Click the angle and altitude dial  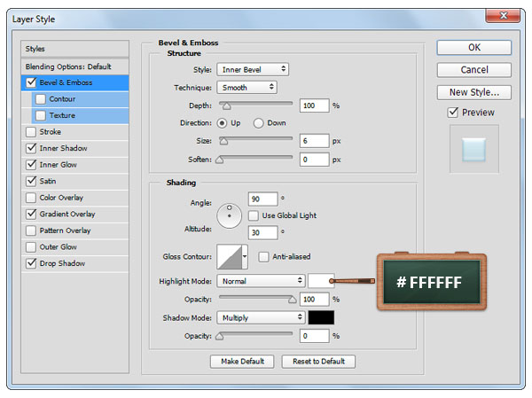point(231,215)
